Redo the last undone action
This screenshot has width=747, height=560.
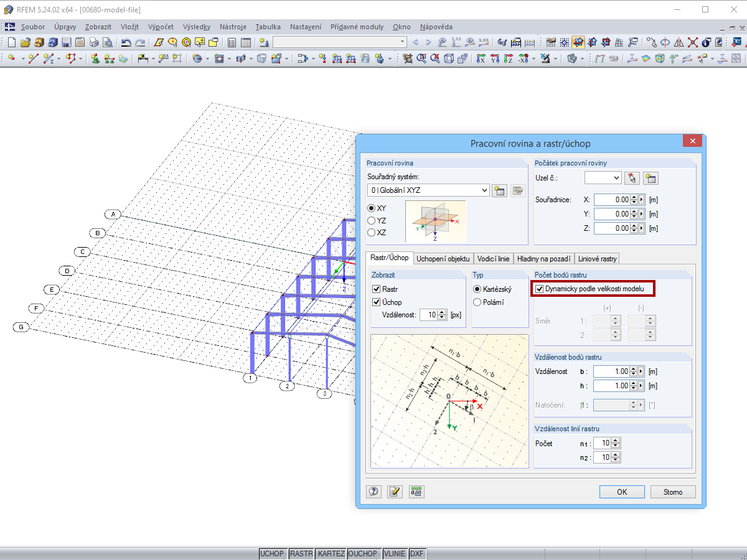(x=140, y=42)
